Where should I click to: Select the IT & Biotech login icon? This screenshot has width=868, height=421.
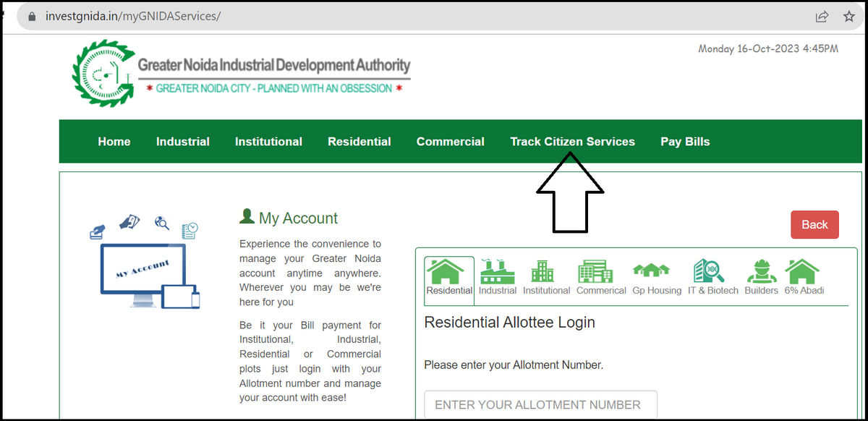(x=707, y=271)
